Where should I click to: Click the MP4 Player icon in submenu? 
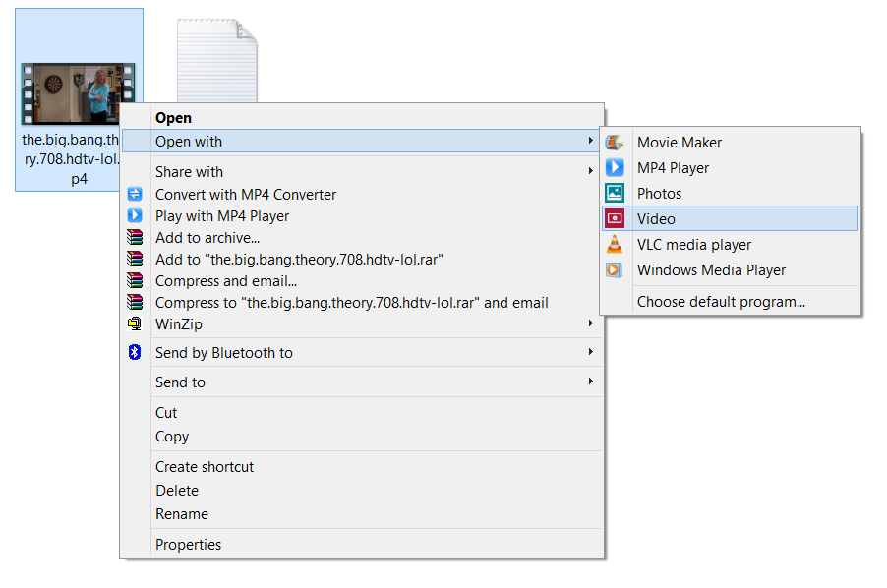[615, 167]
